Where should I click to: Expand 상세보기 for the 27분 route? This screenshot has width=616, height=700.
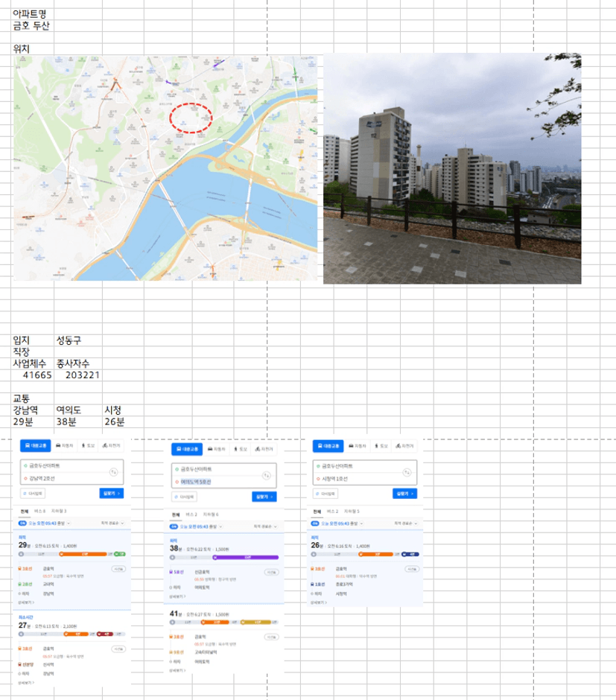point(26,683)
